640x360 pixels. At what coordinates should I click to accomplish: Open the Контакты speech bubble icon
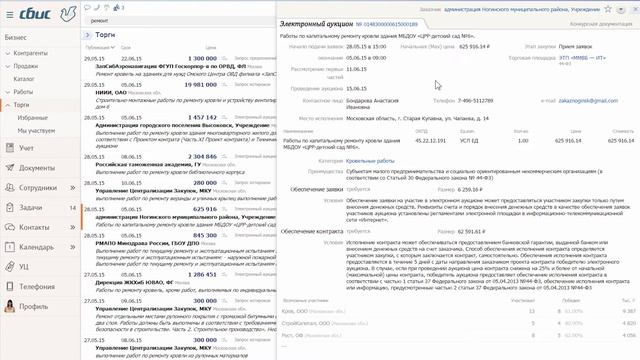(x=10, y=227)
